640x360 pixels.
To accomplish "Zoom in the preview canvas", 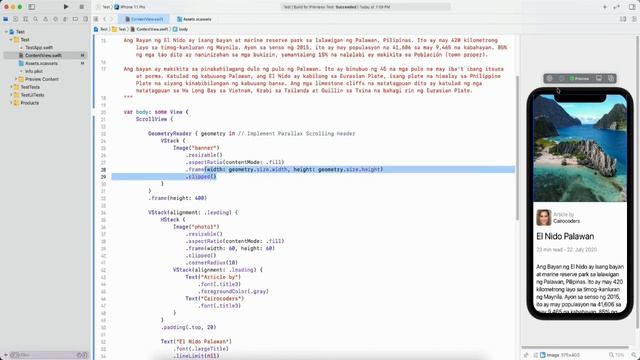I will (633, 355).
